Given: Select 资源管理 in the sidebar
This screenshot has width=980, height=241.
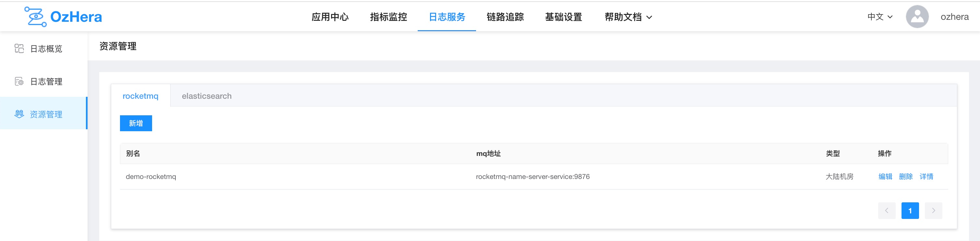Looking at the screenshot, I should pyautogui.click(x=44, y=113).
